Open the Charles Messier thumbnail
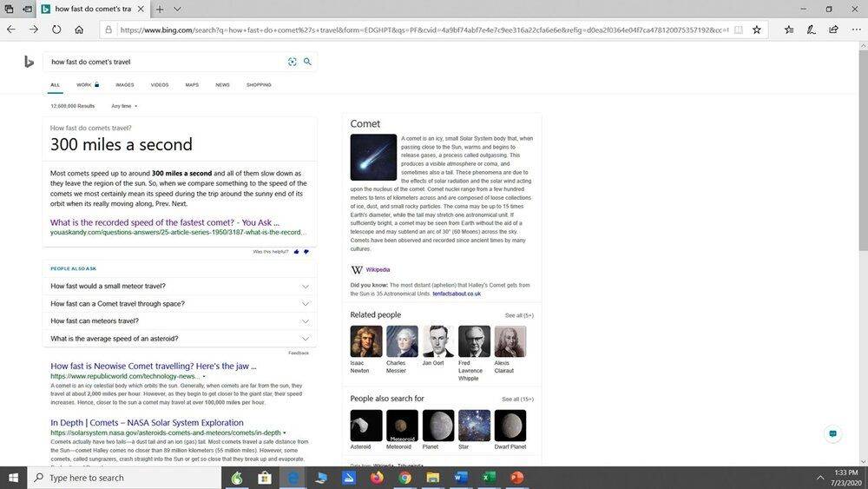Viewport: 868px width, 489px height. pos(402,341)
